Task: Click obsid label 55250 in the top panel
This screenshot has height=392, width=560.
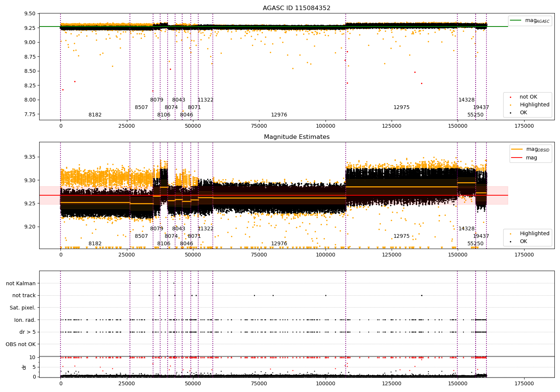Action: pos(475,115)
